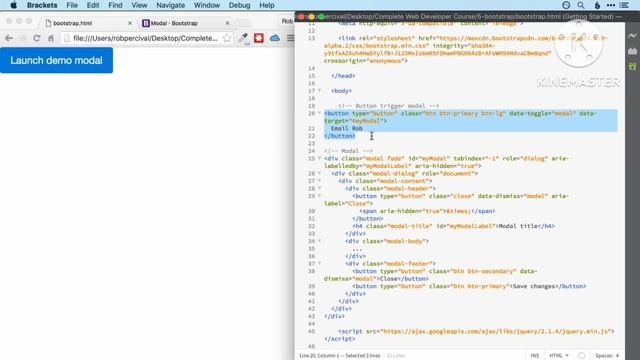Image resolution: width=640 pixels, height=360 pixels.
Task: Switch to the Modal · Bootstrap browser tab
Action: pyautogui.click(x=186, y=23)
